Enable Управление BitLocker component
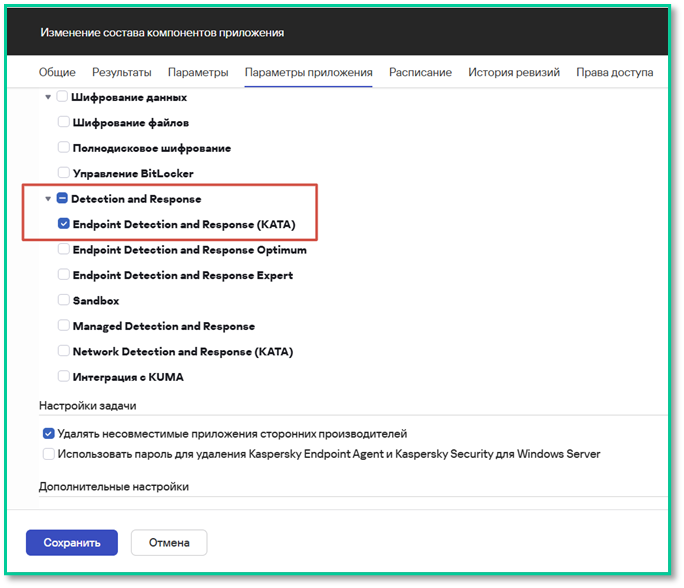Image resolution: width=684 pixels, height=588 pixels. 64,173
